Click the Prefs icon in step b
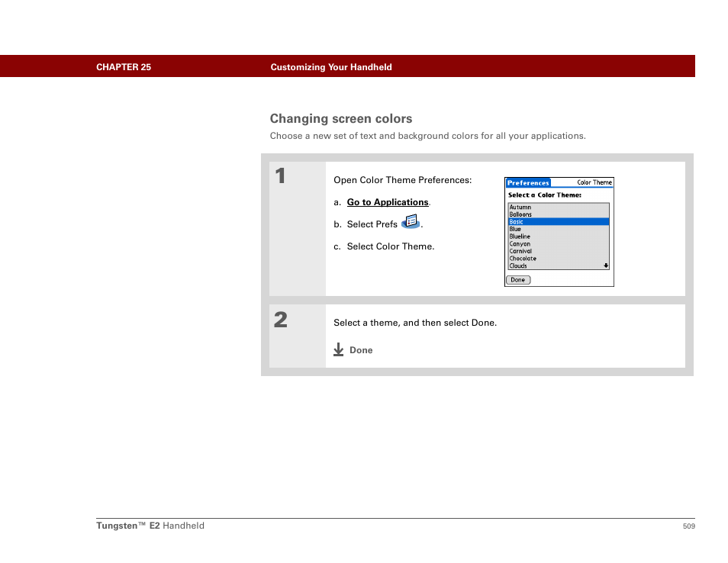The width and height of the screenshot is (728, 563). [411, 221]
